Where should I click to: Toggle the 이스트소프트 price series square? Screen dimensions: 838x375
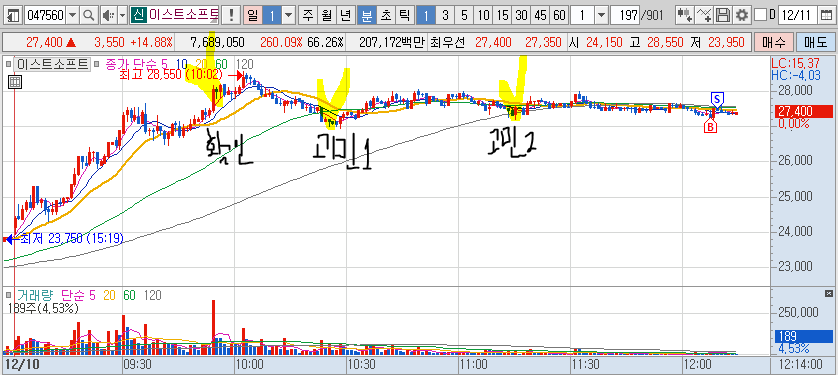pos(9,65)
